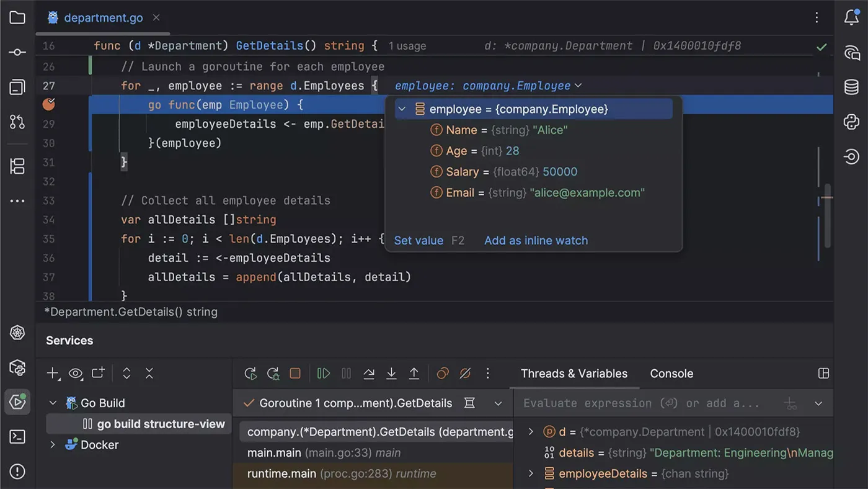Open the Notifications bell
Image resolution: width=868 pixels, height=489 pixels.
[x=851, y=17]
